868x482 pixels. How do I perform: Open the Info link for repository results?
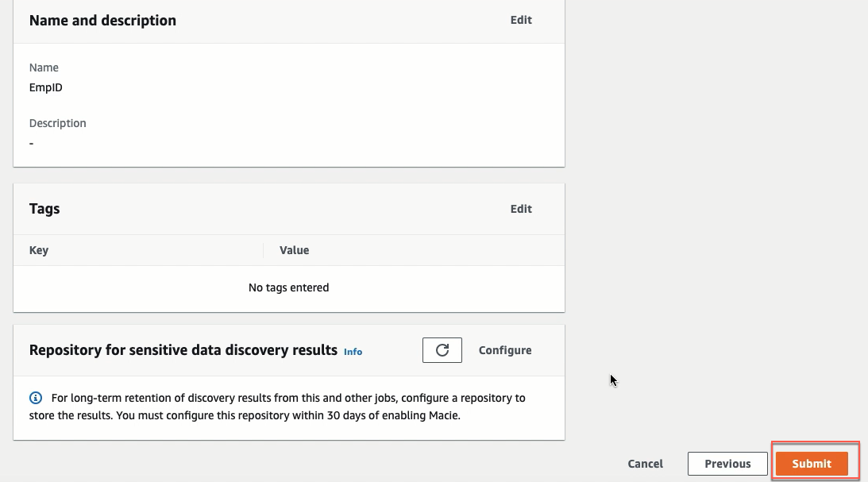[x=353, y=352]
